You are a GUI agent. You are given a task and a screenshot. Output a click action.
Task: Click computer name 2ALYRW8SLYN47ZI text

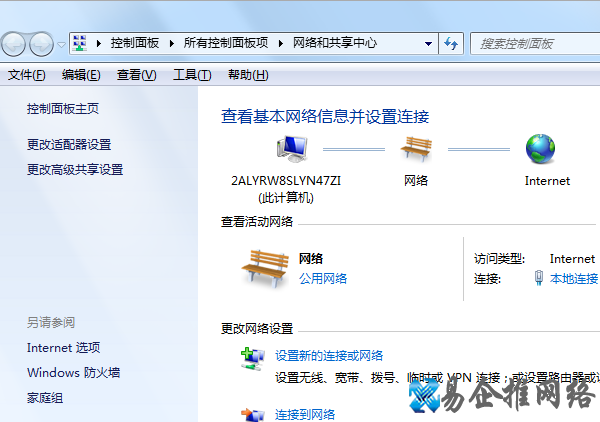pyautogui.click(x=286, y=181)
